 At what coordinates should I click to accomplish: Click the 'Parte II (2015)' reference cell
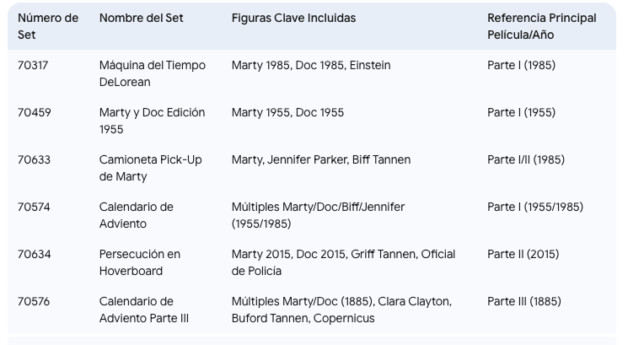523,254
